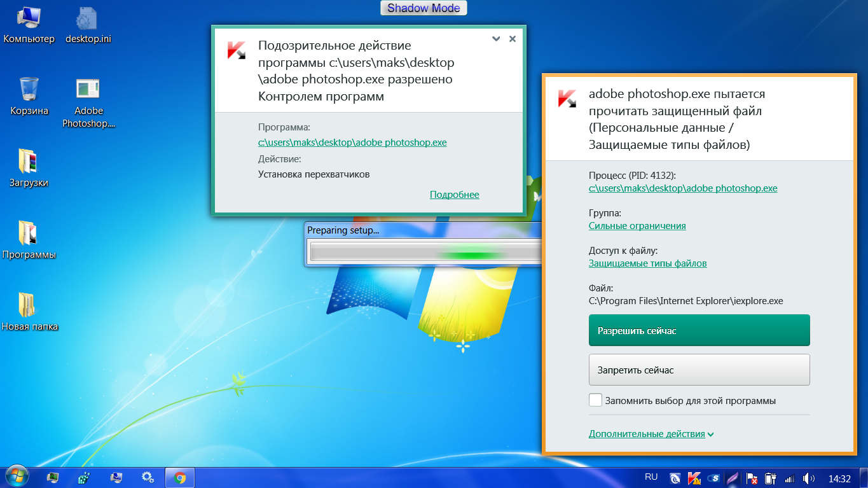Close the suspicious action notification
This screenshot has width=868, height=488.
point(513,39)
